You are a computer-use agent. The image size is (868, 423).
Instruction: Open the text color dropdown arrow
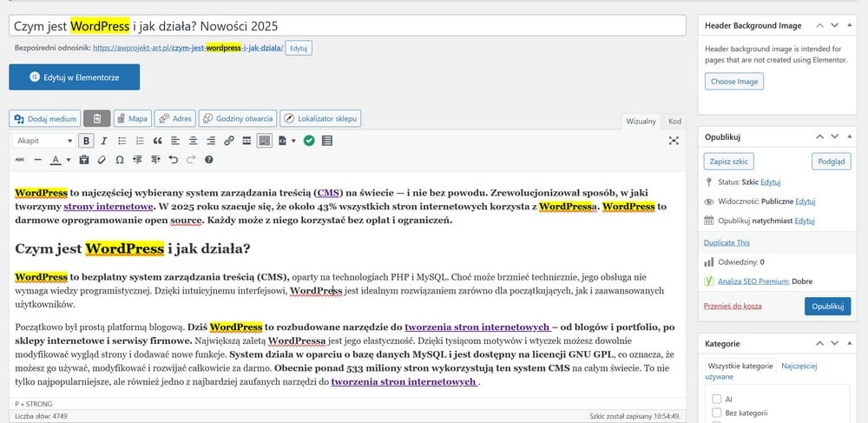pyautogui.click(x=69, y=160)
